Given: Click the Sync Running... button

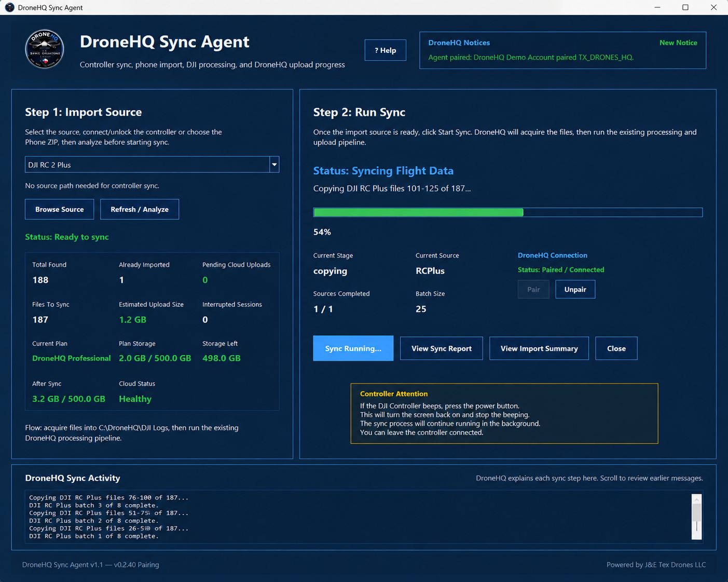Looking at the screenshot, I should pos(353,348).
